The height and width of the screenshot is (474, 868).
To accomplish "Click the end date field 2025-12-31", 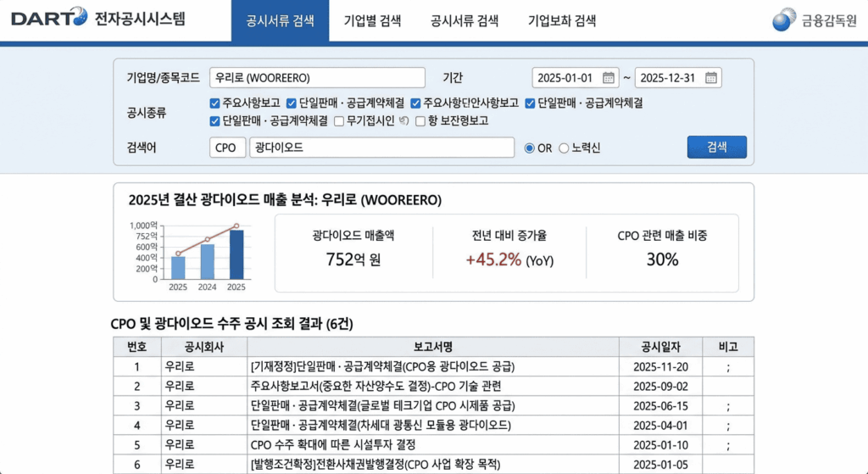I will [678, 77].
